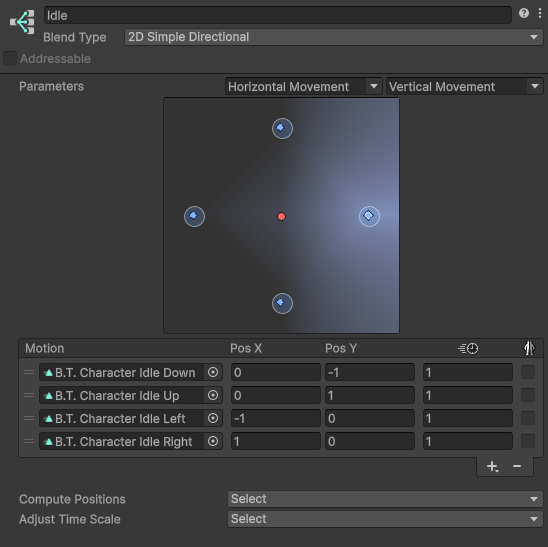Click Pos X field of Idle Up row
This screenshot has width=548, height=547.
[x=276, y=395]
